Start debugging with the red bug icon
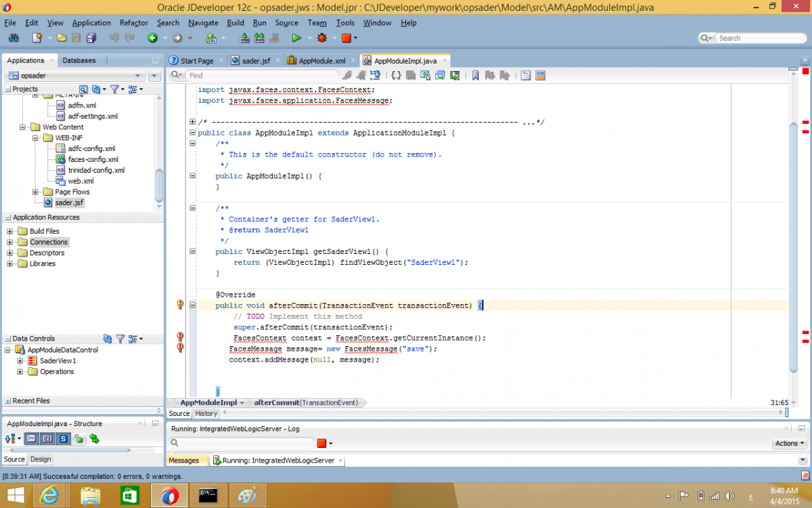Viewport: 812px width, 508px height. click(321, 38)
